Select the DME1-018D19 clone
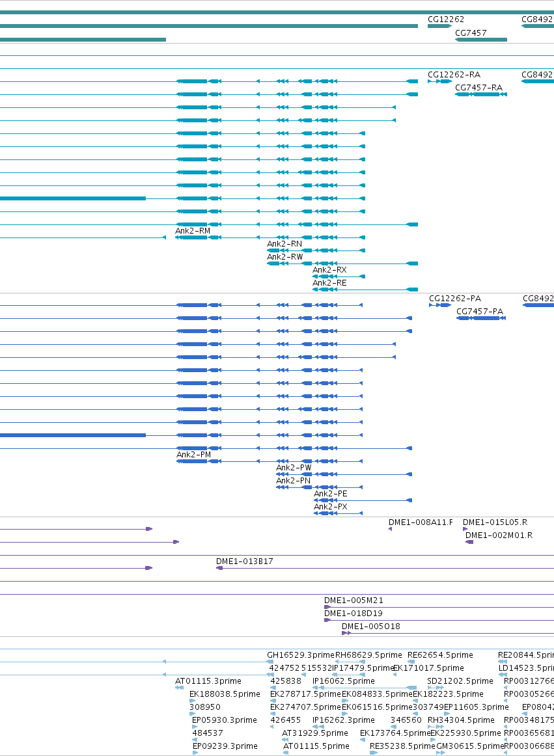Viewport: 554px width, 756px height. [x=353, y=614]
